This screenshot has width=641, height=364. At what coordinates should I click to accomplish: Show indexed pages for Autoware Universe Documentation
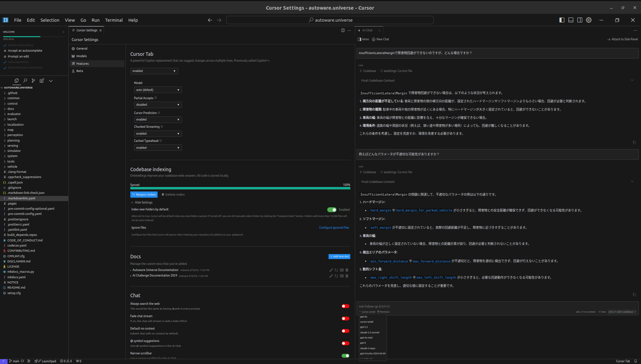[x=342, y=270]
